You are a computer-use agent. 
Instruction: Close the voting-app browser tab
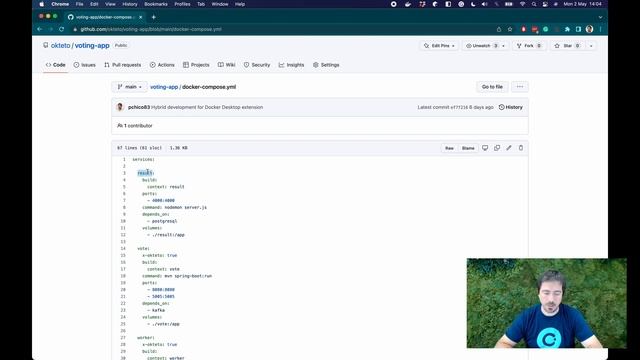(140, 17)
